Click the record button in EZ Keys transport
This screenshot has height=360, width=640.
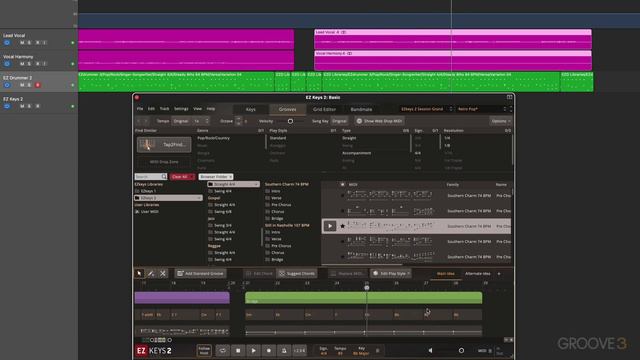(269, 350)
